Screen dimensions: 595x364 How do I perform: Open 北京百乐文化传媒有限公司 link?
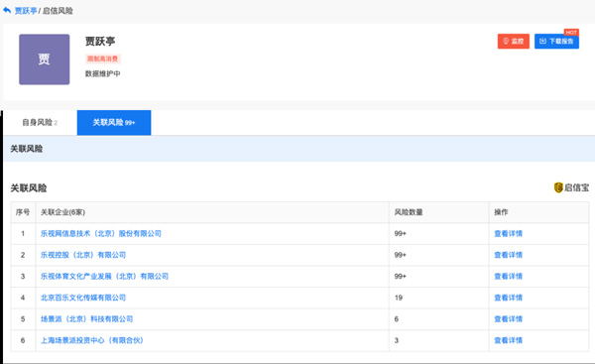[83, 298]
